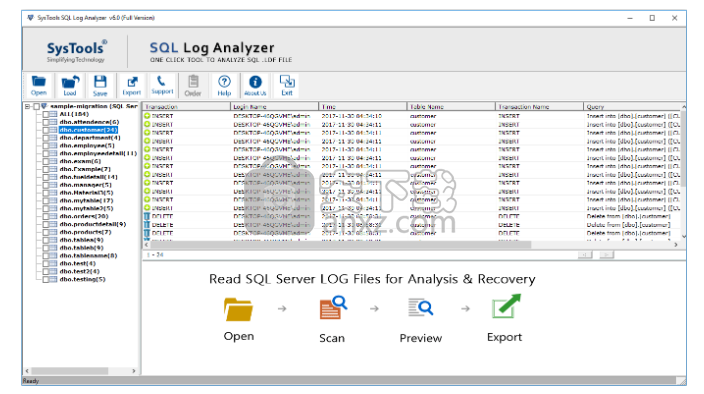
Task: Click the table icon beside dbo.testing(5)
Action: 53,279
